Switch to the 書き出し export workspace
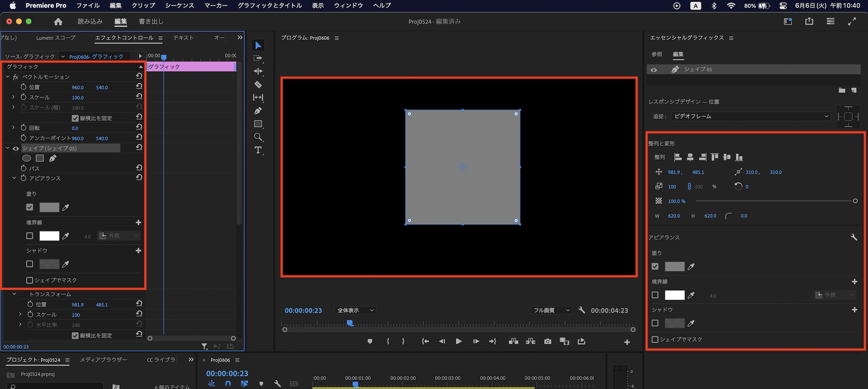Viewport: 868px width, 389px height. (151, 22)
